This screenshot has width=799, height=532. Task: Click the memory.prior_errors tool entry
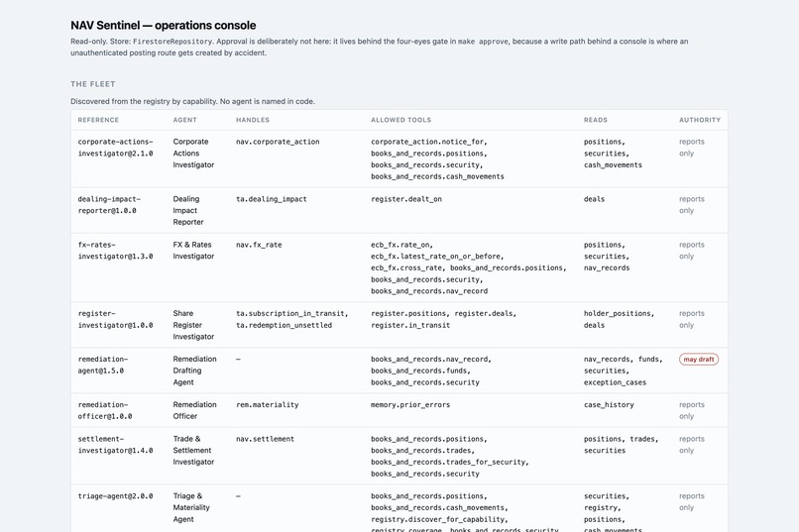410,405
